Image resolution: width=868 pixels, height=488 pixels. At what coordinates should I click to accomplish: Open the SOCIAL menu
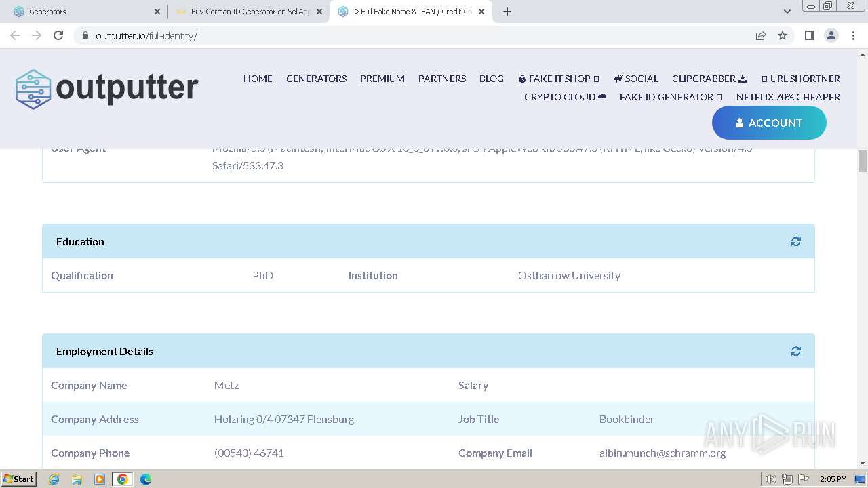tap(636, 79)
